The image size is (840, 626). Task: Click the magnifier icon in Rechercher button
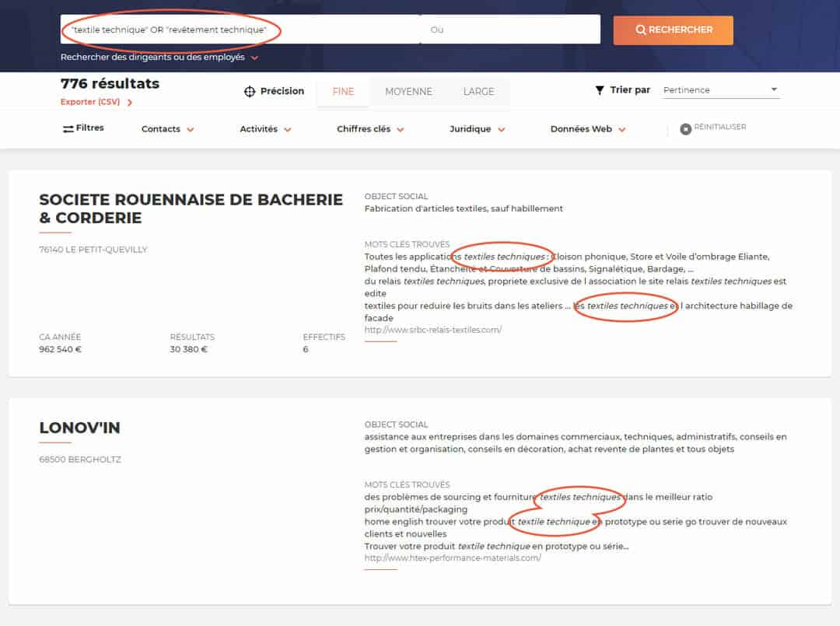tap(641, 30)
